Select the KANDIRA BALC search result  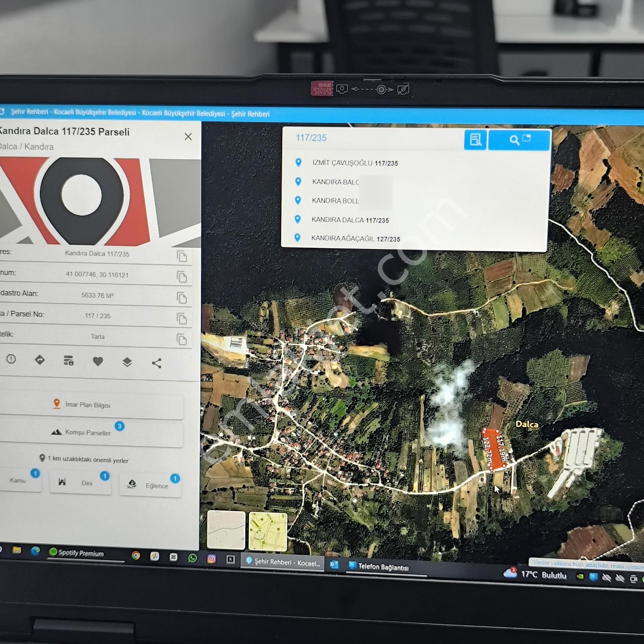coord(335,182)
